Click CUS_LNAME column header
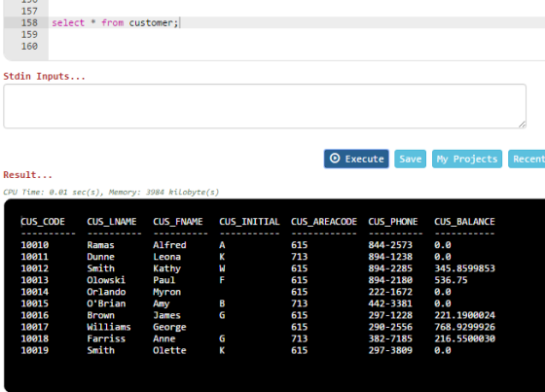Image resolution: width=545 pixels, height=392 pixels. coord(112,222)
